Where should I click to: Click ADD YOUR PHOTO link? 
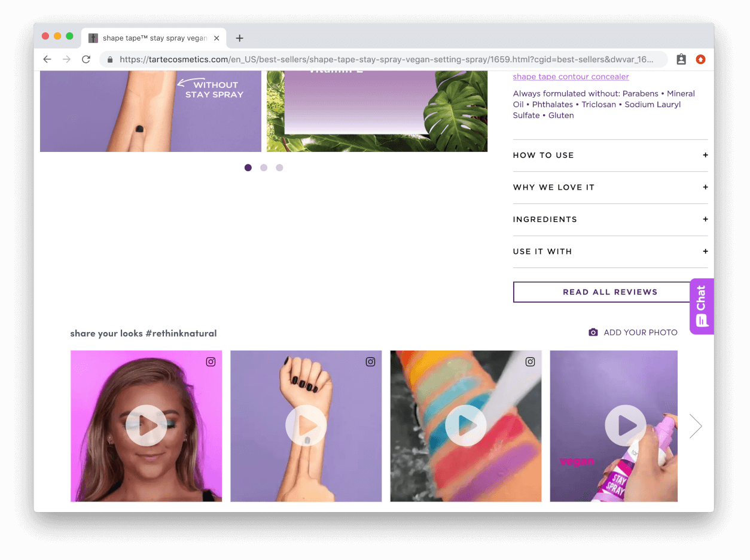tap(641, 333)
